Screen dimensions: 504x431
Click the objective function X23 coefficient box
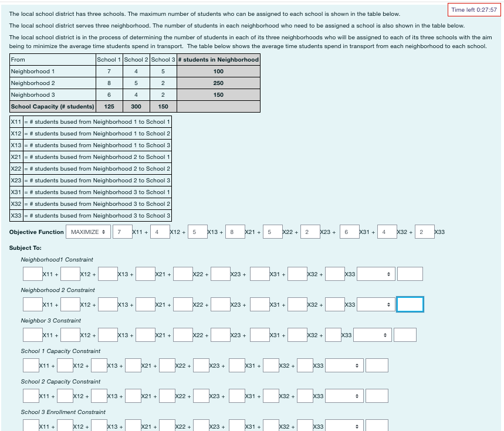pos(310,232)
